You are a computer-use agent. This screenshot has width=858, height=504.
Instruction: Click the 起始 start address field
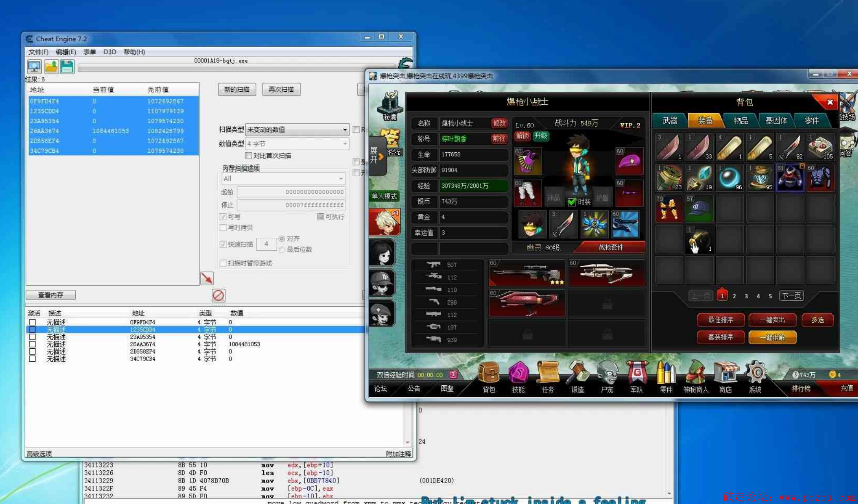point(291,192)
